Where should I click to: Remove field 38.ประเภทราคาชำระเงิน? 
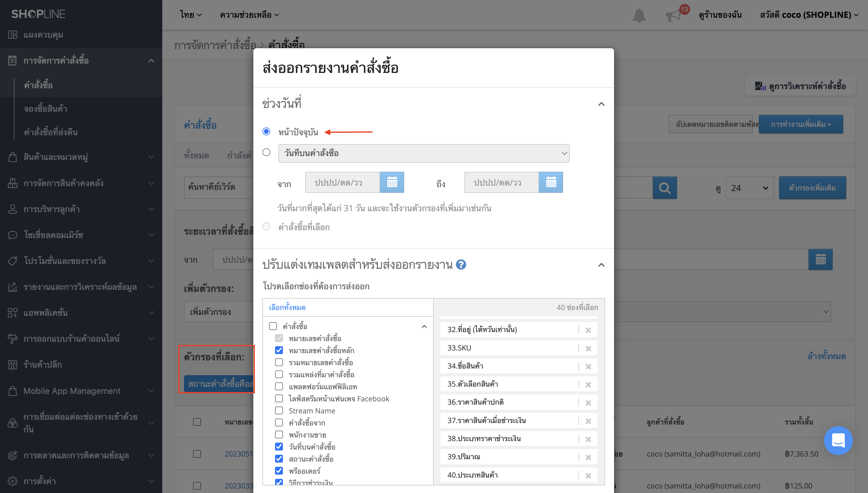point(588,439)
